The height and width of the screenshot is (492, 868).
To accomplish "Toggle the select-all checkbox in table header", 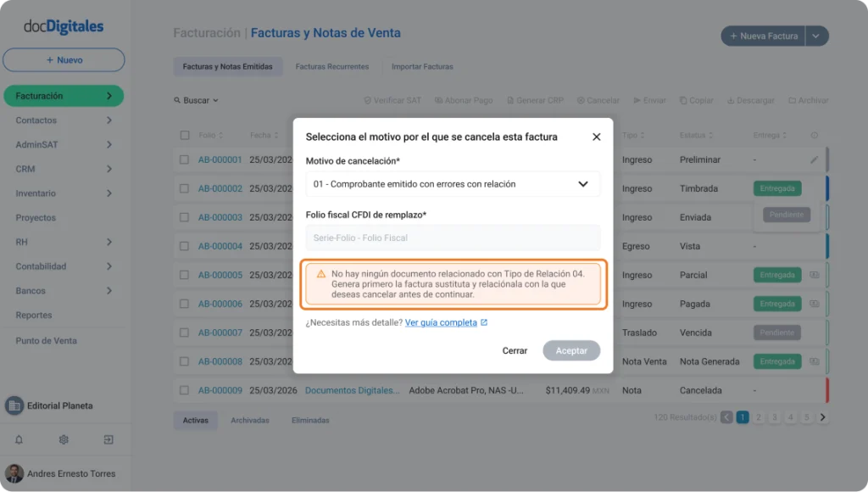I will click(x=185, y=135).
